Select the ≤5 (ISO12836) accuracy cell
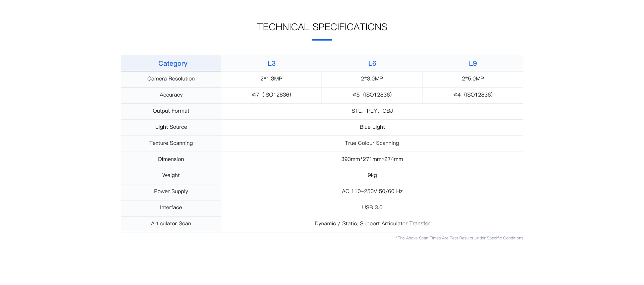644x285 pixels. pyautogui.click(x=372, y=95)
